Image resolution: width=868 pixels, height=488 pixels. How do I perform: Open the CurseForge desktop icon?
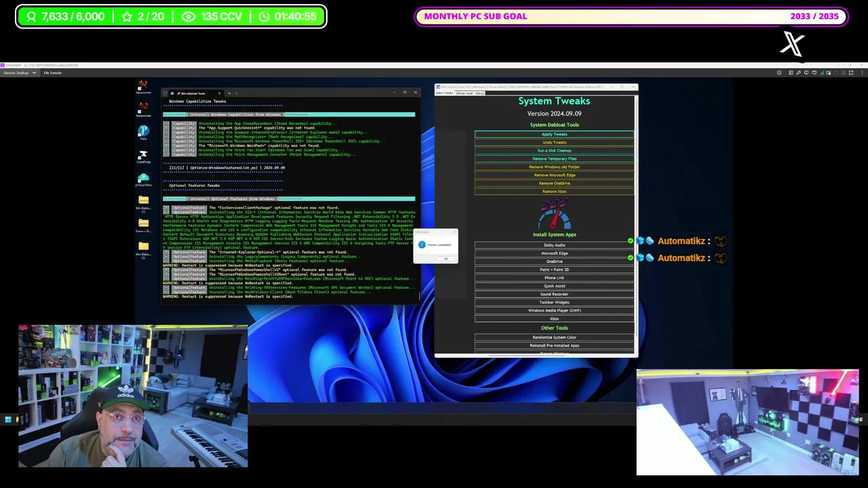142,157
